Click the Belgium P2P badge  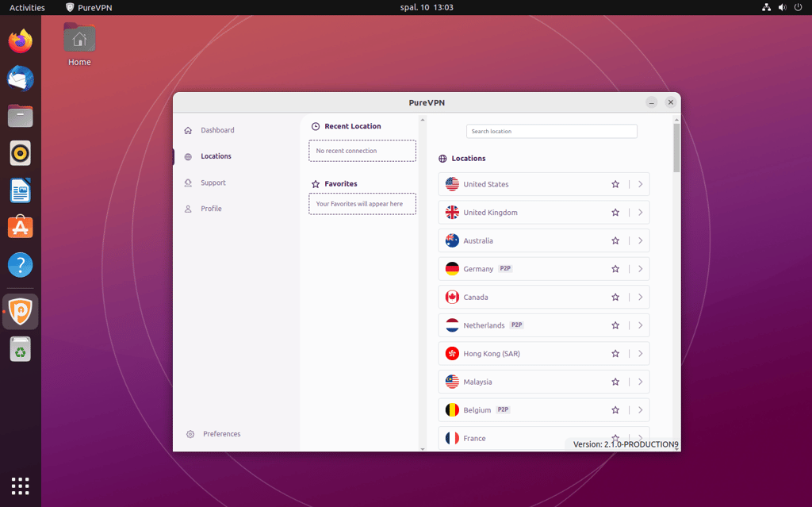[x=503, y=409]
